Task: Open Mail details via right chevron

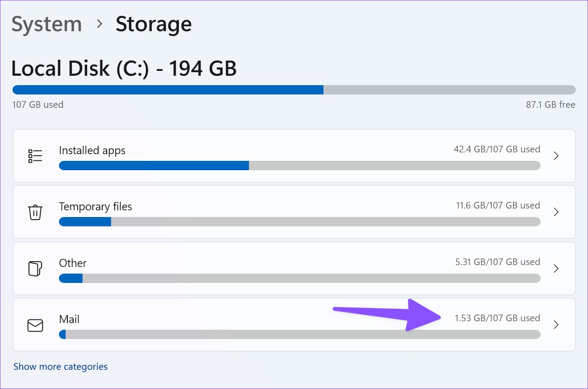Action: (556, 325)
